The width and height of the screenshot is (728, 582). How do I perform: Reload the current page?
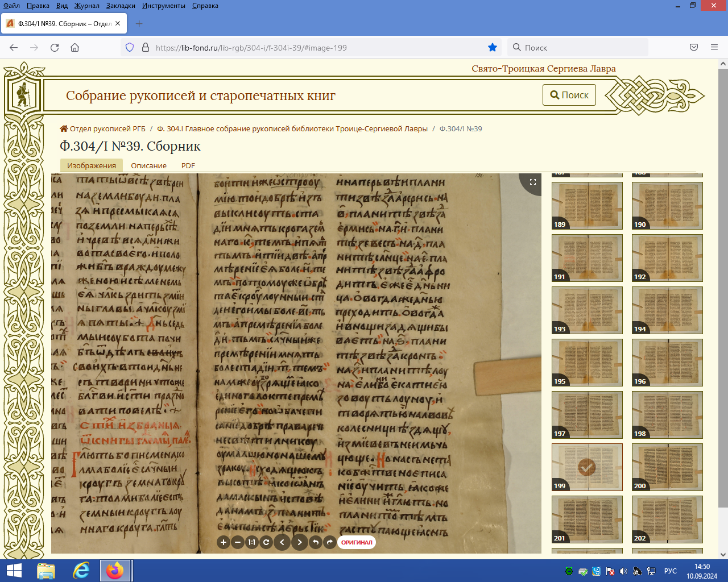(55, 48)
